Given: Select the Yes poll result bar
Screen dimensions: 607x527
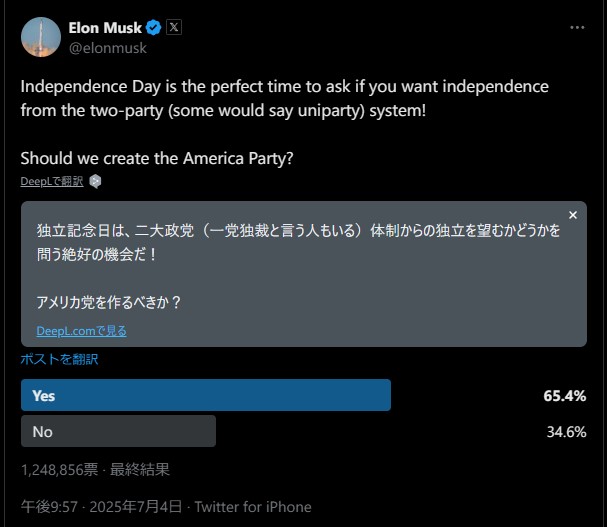Looking at the screenshot, I should 205,395.
